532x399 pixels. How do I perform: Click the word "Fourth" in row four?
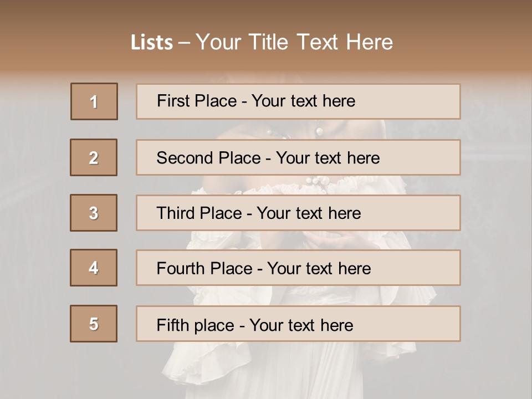tap(181, 269)
